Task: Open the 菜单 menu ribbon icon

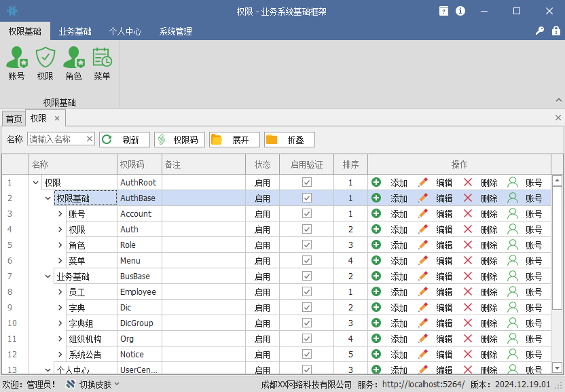Action: click(102, 64)
